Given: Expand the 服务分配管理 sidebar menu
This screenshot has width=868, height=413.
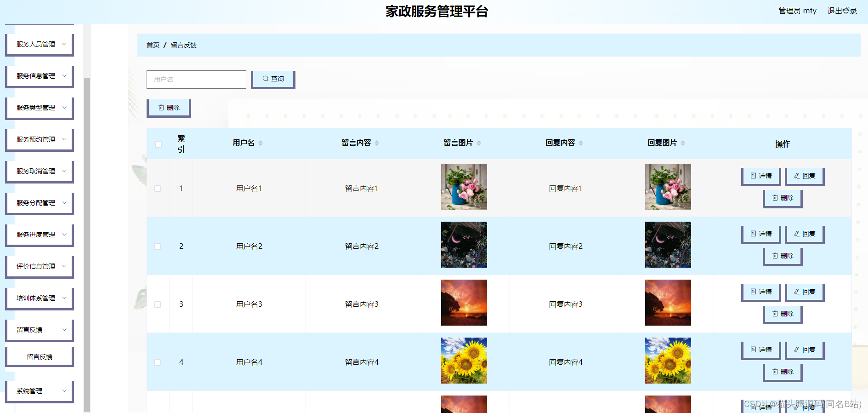Looking at the screenshot, I should coord(40,203).
